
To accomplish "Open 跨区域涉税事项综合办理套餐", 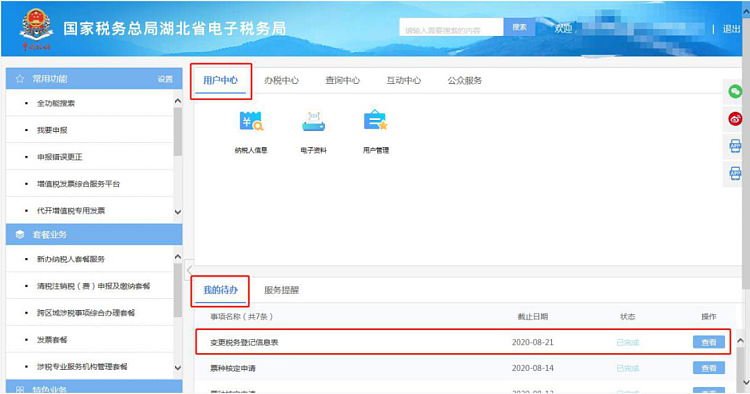I will (x=86, y=313).
